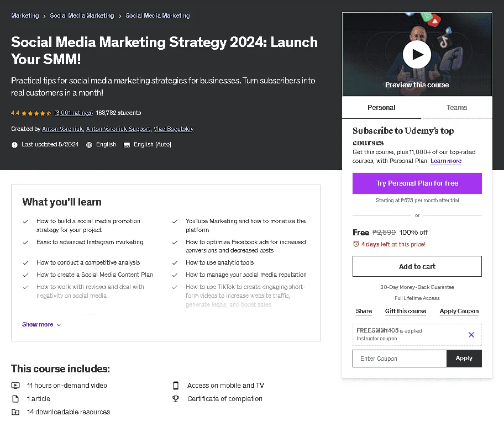The image size is (504, 432).
Task: Click the What you'll learn heading
Action: pyautogui.click(x=62, y=202)
